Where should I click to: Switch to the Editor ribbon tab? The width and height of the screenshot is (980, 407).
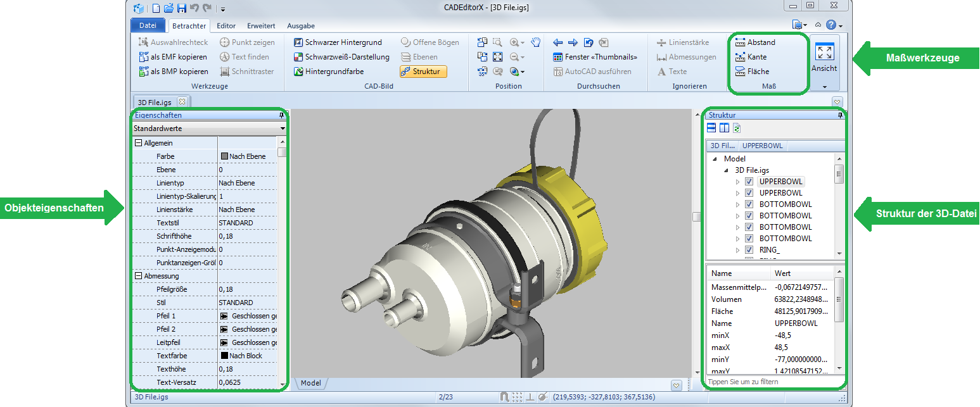(226, 26)
